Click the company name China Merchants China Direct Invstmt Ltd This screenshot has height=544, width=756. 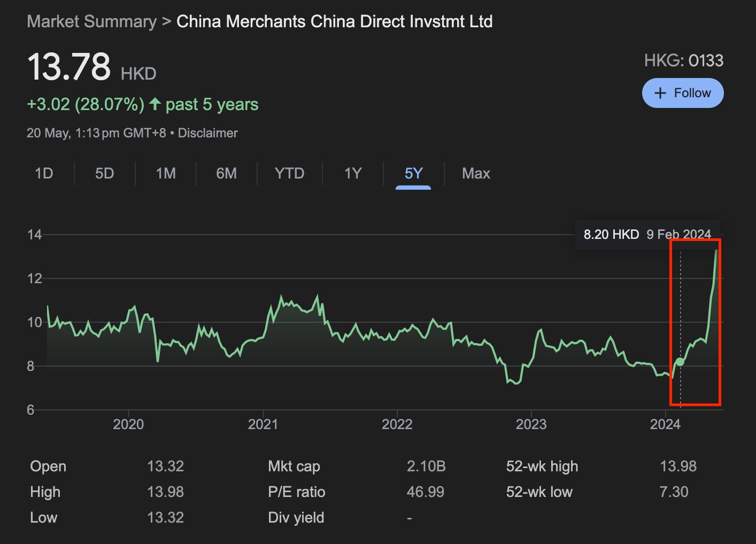[x=335, y=21]
